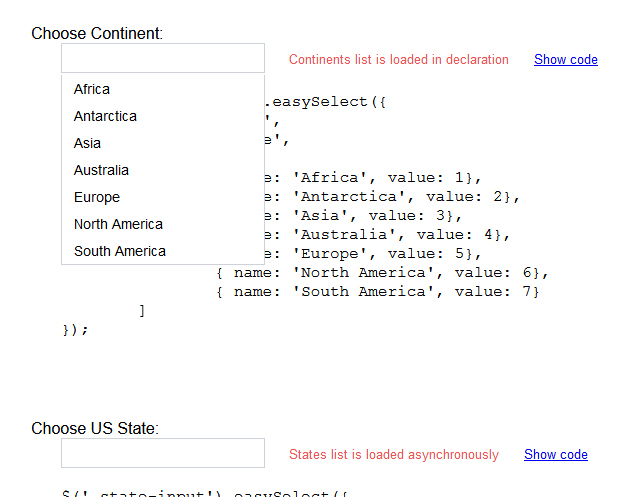
Task: Pick Asia from the continent list
Action: [x=87, y=143]
